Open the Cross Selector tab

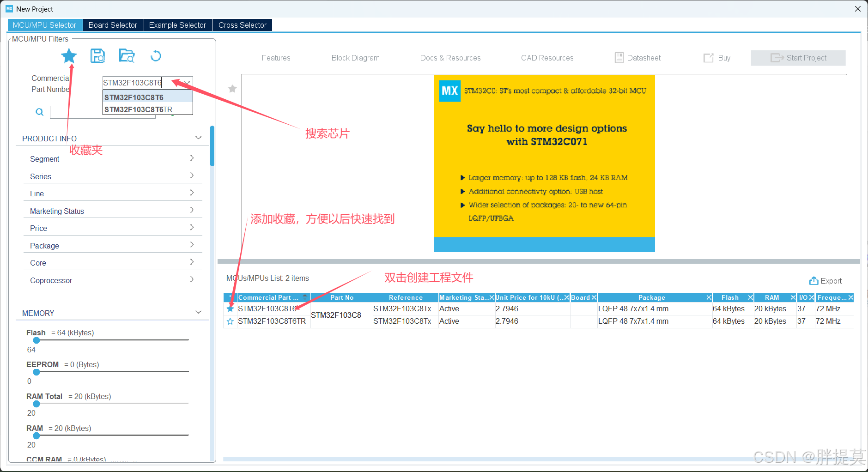click(242, 25)
